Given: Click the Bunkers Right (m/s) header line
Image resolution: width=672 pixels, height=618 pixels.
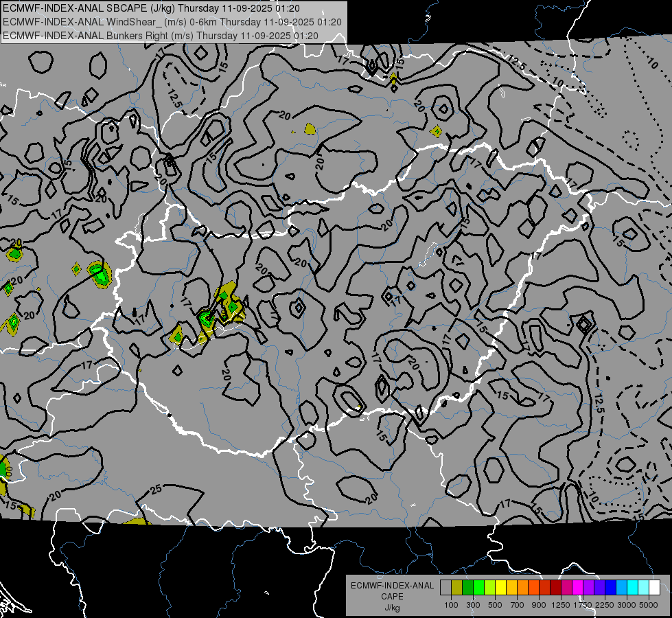Looking at the screenshot, I should pyautogui.click(x=161, y=36).
